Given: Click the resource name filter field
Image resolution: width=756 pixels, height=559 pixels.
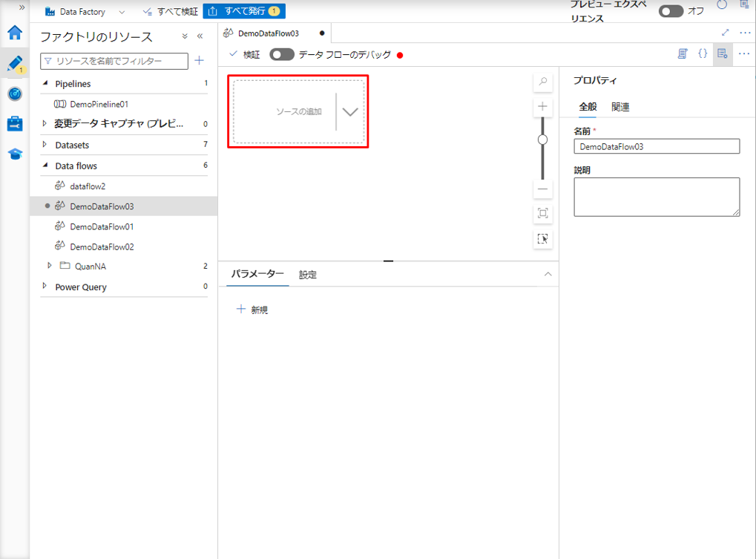Looking at the screenshot, I should (x=114, y=62).
